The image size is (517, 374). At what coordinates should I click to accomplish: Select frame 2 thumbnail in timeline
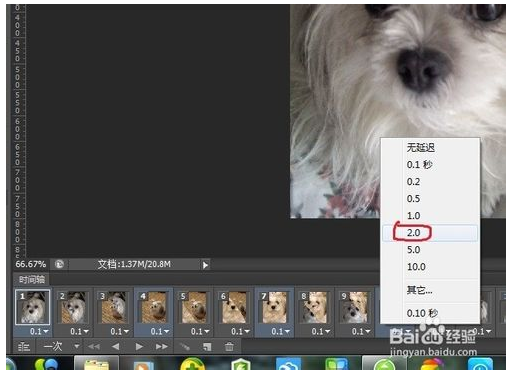click(x=73, y=307)
